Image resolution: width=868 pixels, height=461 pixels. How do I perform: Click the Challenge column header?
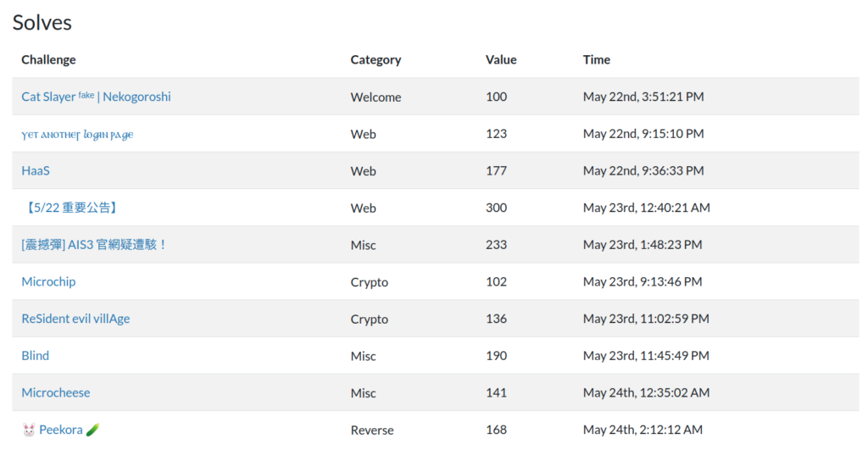point(48,60)
